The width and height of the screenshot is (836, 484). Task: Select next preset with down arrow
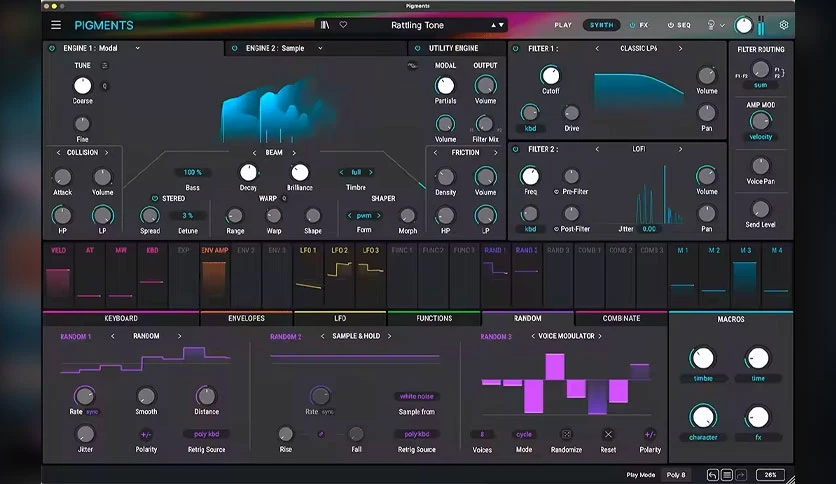tap(501, 25)
